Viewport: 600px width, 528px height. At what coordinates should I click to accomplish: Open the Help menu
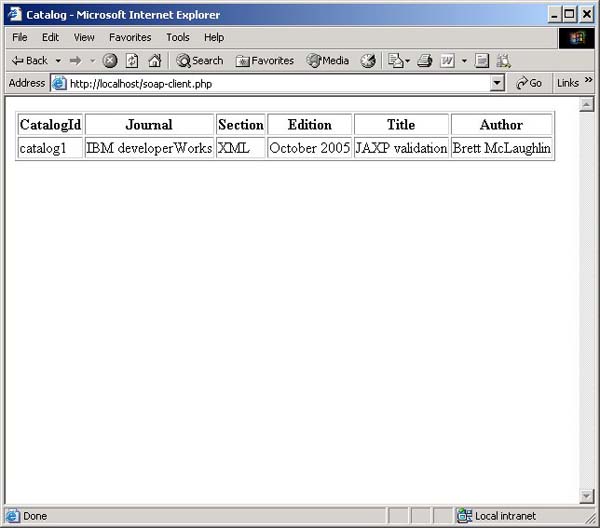(x=214, y=37)
